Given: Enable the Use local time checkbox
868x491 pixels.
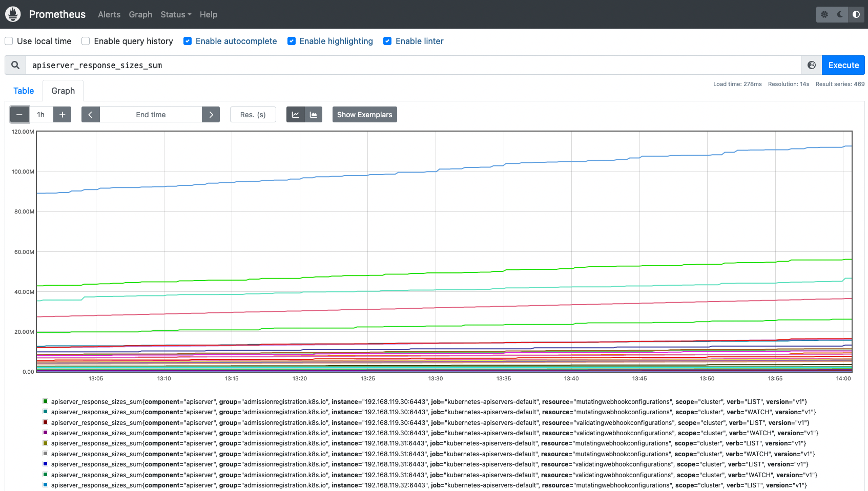Looking at the screenshot, I should point(9,41).
